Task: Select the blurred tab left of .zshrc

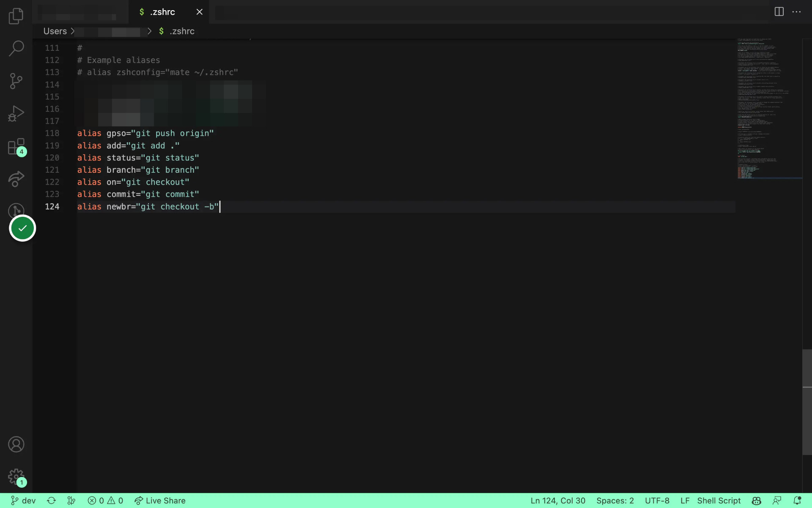Action: point(80,12)
